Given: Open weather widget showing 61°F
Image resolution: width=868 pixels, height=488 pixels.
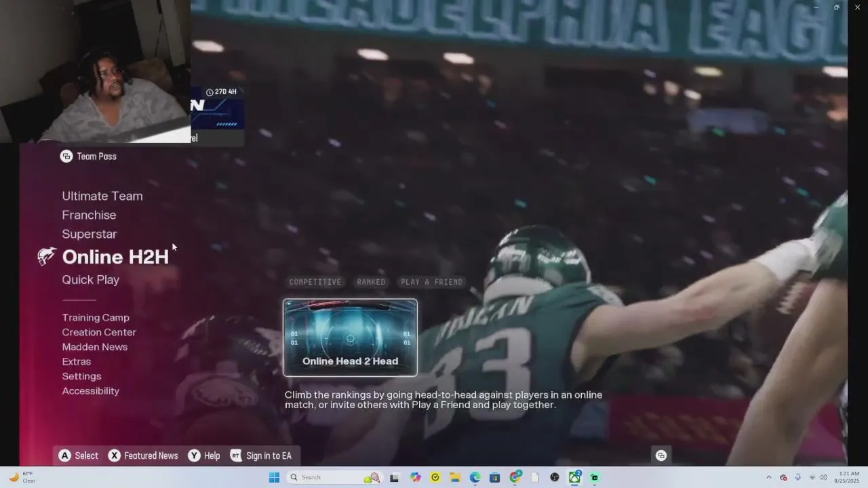Looking at the screenshot, I should [x=22, y=477].
